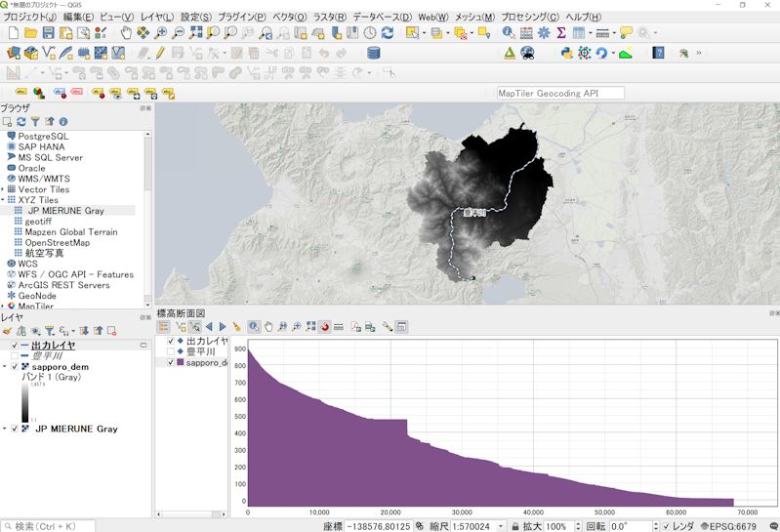The height and width of the screenshot is (532, 780).
Task: Open the temporal controller clock icon
Action: pos(370,33)
